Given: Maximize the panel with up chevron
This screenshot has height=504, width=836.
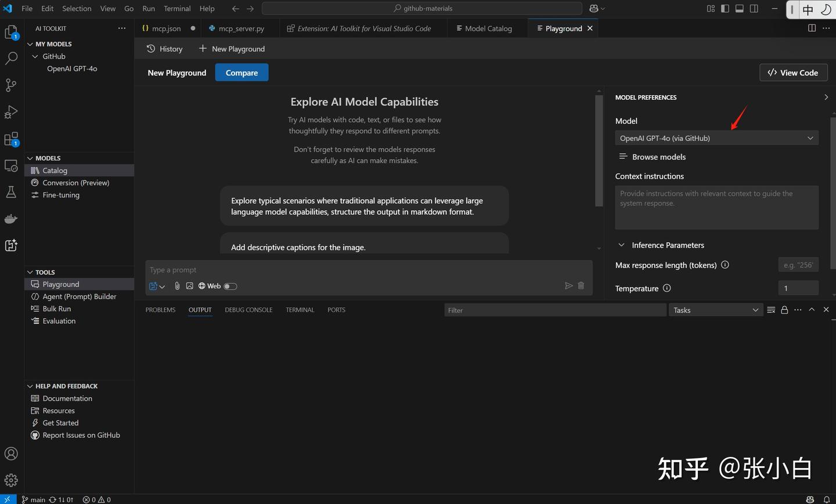Looking at the screenshot, I should [x=812, y=310].
